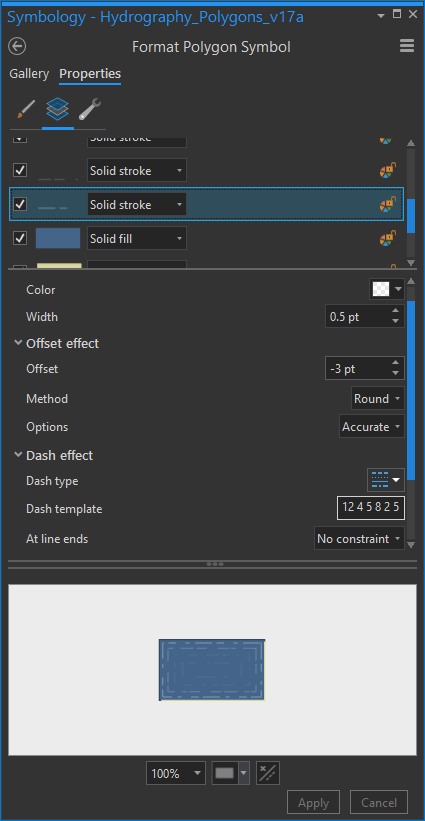The image size is (425, 821).
Task: Switch to the Gallery tab
Action: (29, 74)
